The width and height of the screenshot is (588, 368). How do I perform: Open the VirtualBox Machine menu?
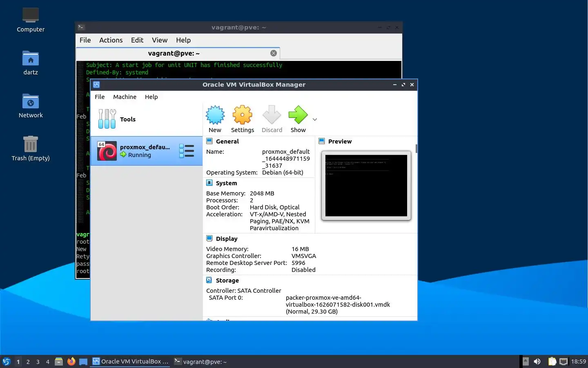click(x=125, y=97)
